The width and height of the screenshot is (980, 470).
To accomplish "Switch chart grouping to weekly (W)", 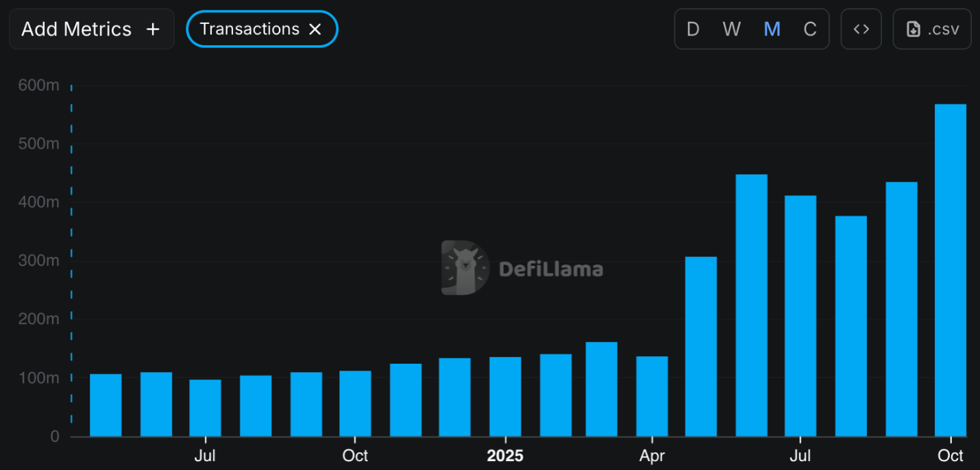I will [731, 29].
